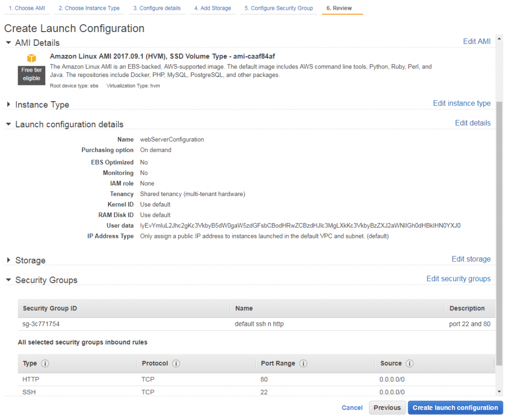Expand the Instance Type section
Viewport: 505px width, 420px height.
point(8,104)
